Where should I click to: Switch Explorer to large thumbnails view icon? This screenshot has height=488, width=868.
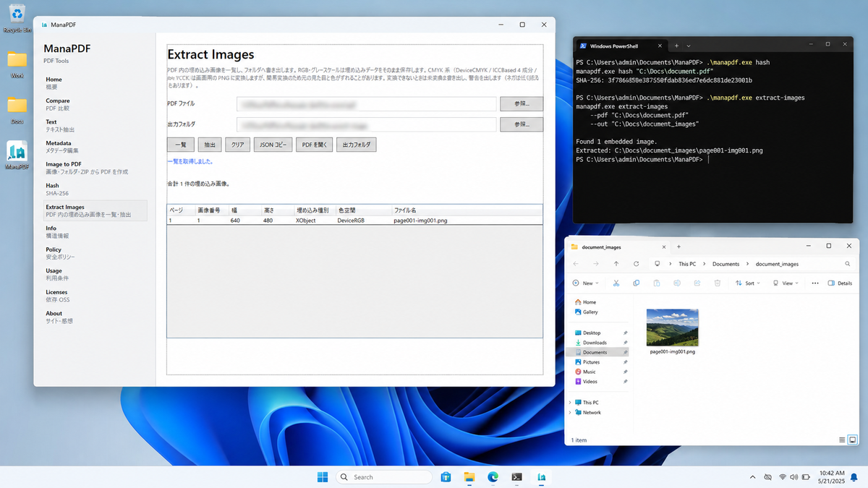(853, 440)
